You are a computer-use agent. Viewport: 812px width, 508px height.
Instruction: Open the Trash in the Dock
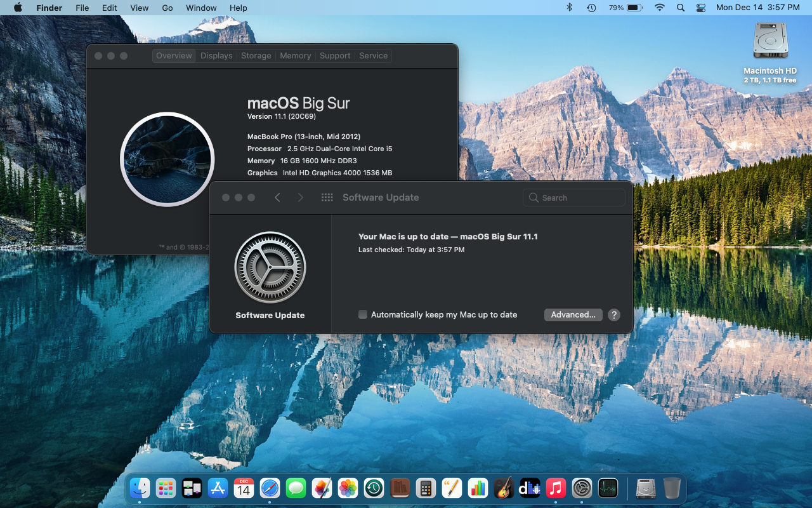672,488
